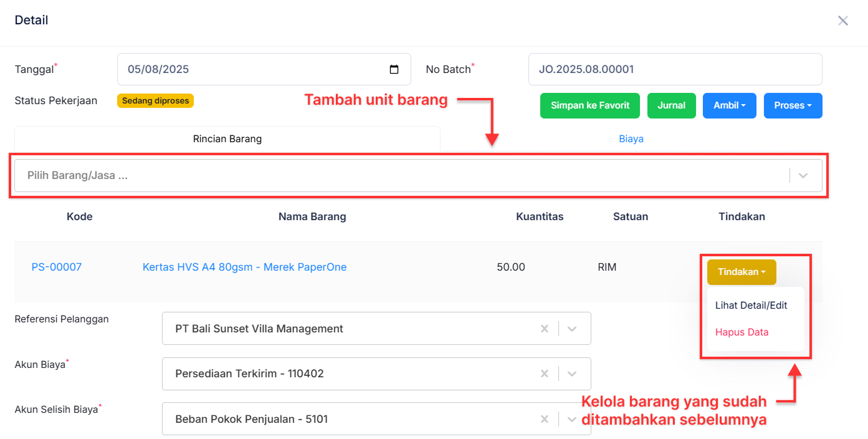868x439 pixels.
Task: Expand the Referensi Pelanggan dropdown list
Action: tap(572, 328)
